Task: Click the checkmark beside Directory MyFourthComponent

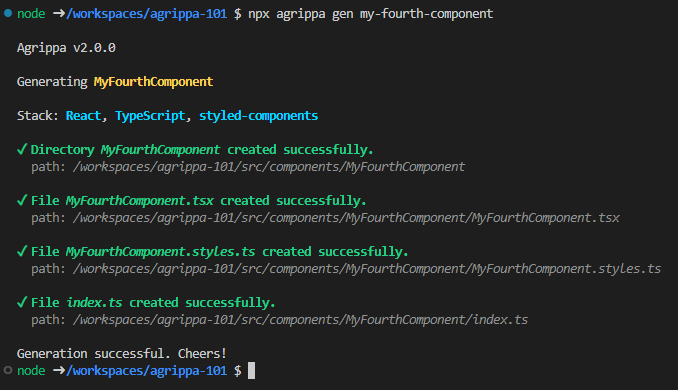Action: [22, 150]
